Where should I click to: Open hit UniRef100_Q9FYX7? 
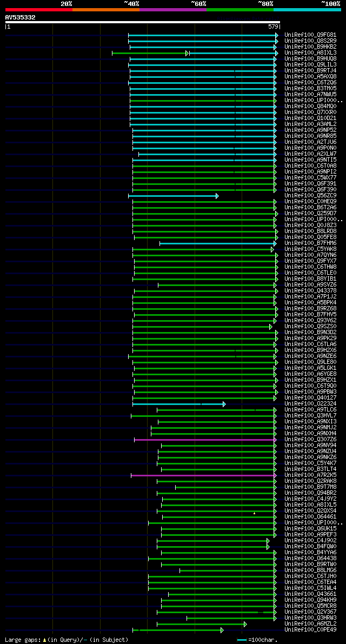(310, 261)
